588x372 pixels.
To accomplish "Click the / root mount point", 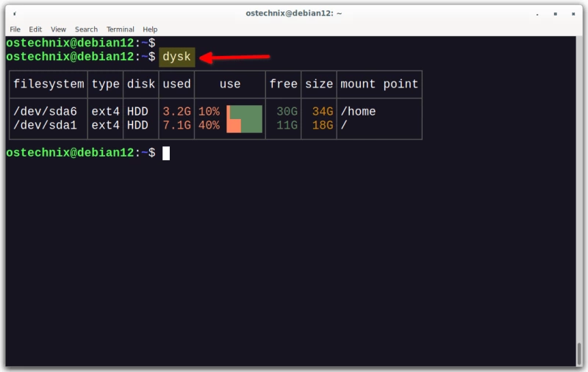I will 343,125.
